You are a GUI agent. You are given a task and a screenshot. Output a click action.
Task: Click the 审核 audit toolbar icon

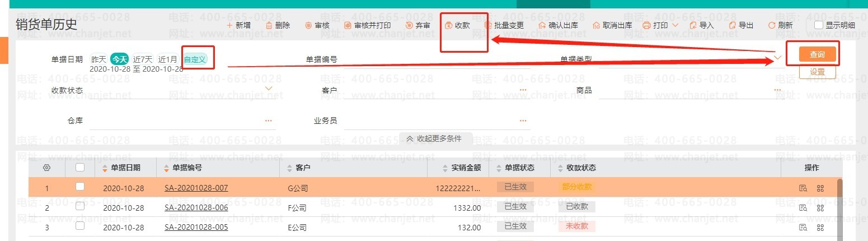308,25
